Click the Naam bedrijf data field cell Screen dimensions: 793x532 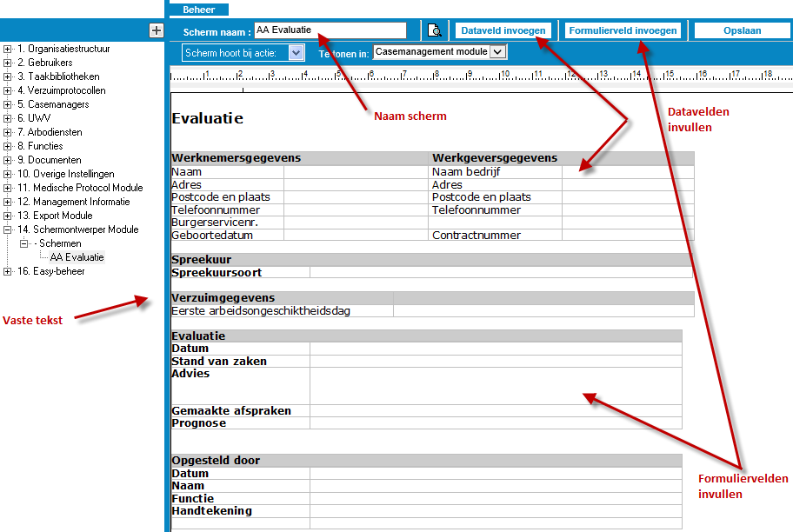(627, 172)
